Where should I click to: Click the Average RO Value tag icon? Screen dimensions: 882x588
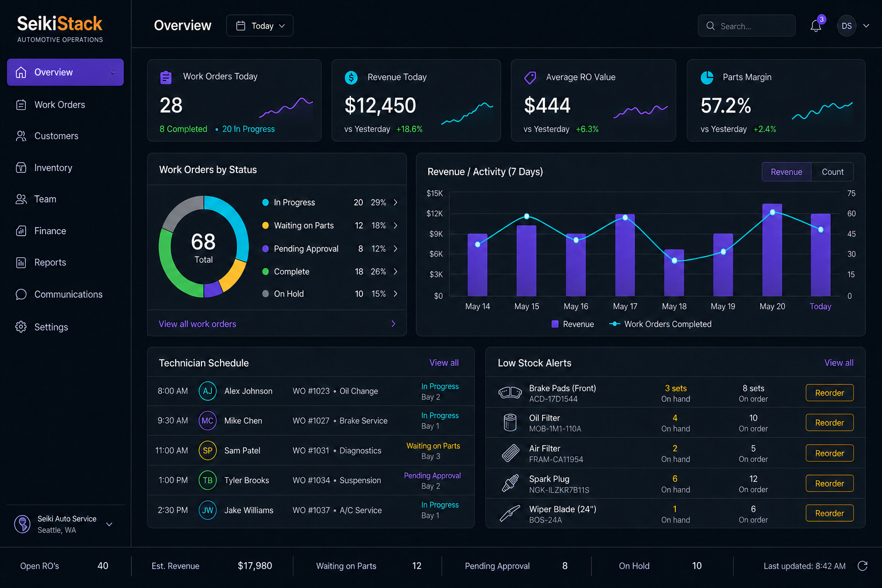[x=531, y=78]
